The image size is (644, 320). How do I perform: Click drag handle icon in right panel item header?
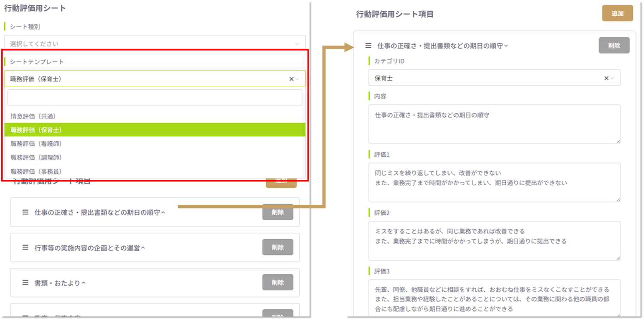tap(368, 45)
